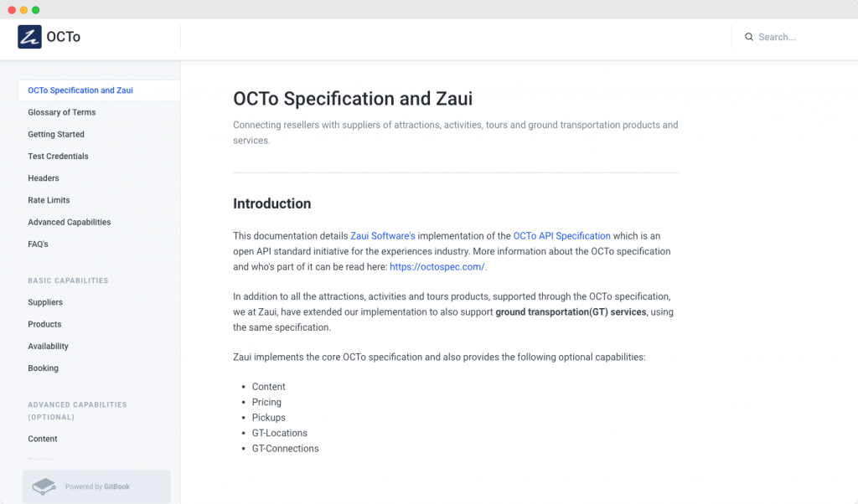Select Advanced Capabilities in navigation
Viewport: 858px width, 504px height.
coord(69,222)
